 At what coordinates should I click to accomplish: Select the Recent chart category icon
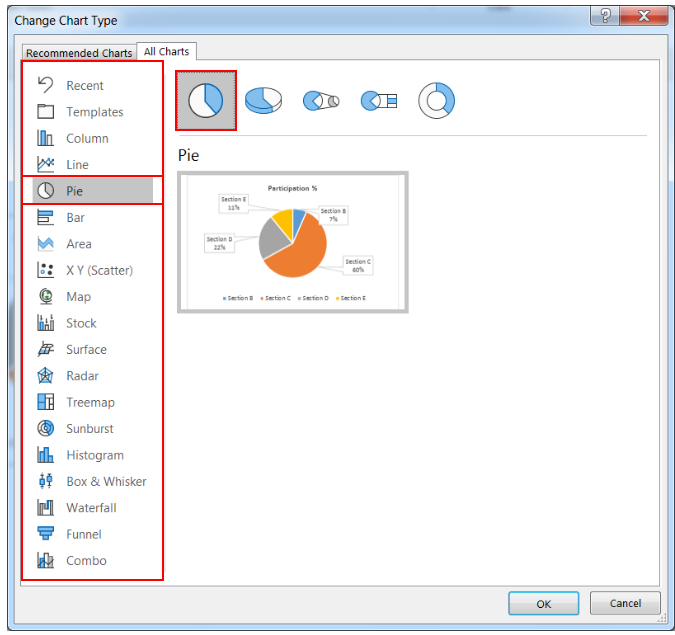[45, 85]
